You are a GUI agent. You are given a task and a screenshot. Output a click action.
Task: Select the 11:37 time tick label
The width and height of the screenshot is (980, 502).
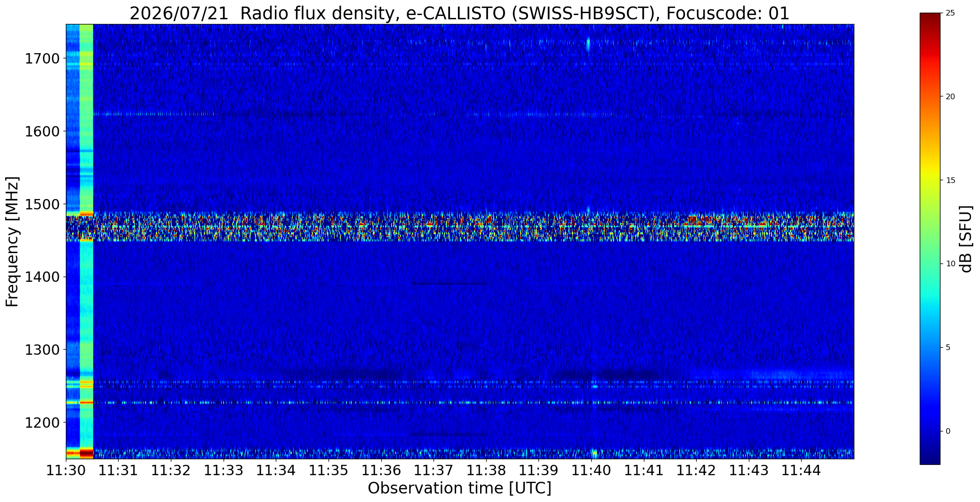click(434, 470)
